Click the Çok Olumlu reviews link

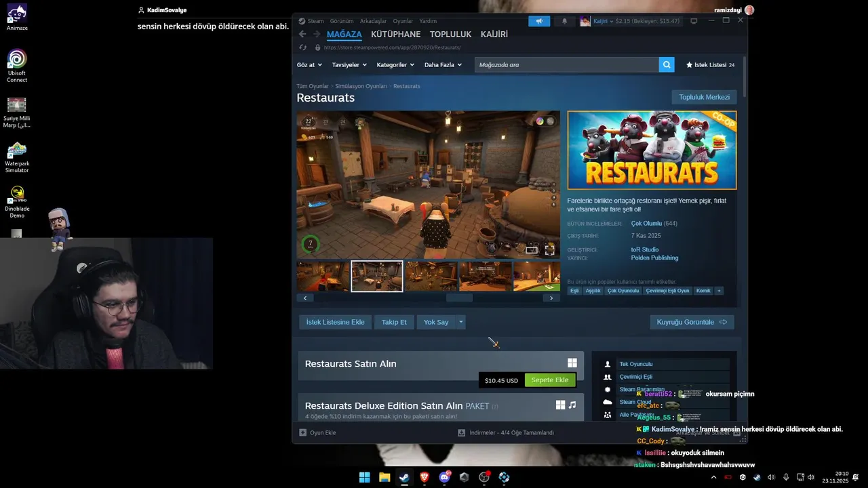[x=646, y=224]
